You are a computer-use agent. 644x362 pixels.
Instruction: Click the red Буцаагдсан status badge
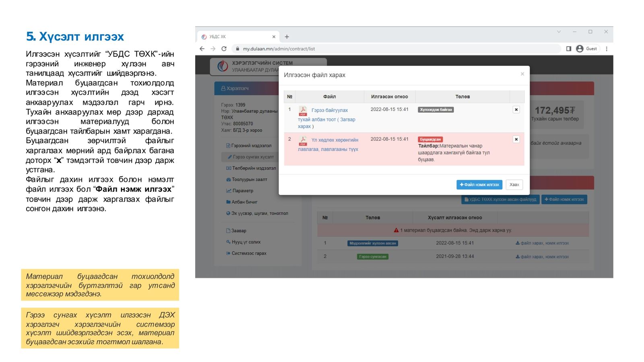pos(430,139)
